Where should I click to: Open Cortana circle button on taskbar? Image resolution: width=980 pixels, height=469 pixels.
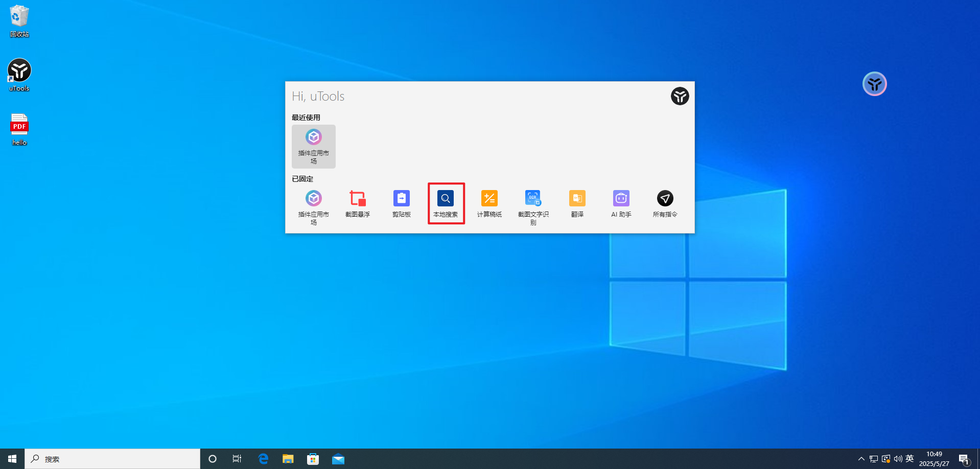(x=213, y=459)
